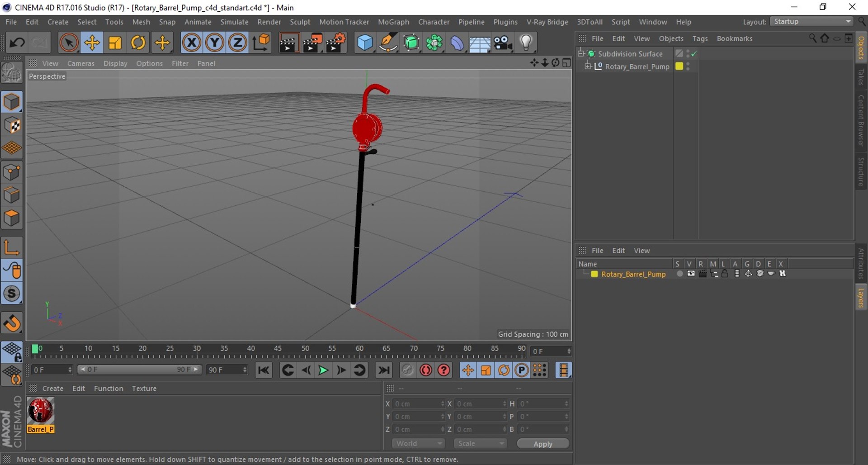Open the timeline window icon
This screenshot has height=465, width=868.
click(563, 370)
